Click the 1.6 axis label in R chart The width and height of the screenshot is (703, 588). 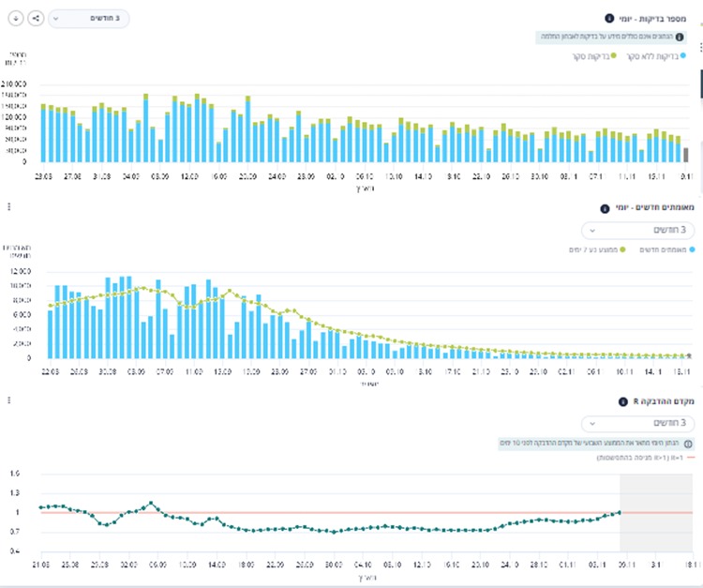coord(14,474)
